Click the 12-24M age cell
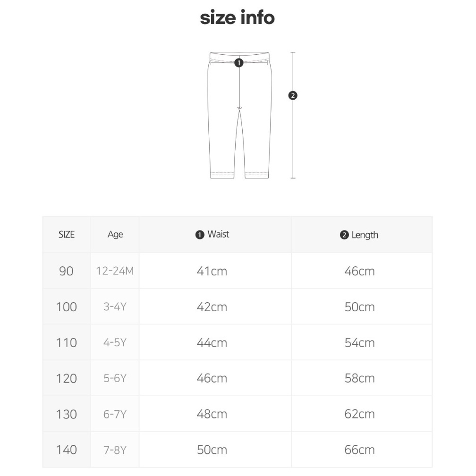 pyautogui.click(x=115, y=271)
